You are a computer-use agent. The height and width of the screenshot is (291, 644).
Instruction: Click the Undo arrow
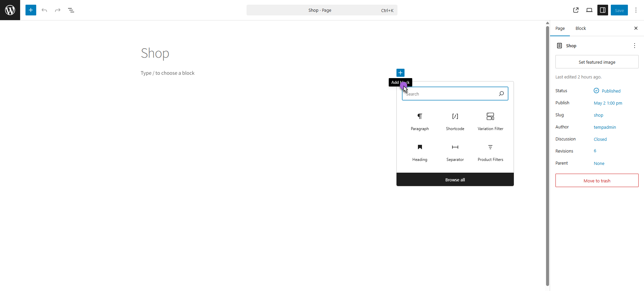tap(44, 10)
